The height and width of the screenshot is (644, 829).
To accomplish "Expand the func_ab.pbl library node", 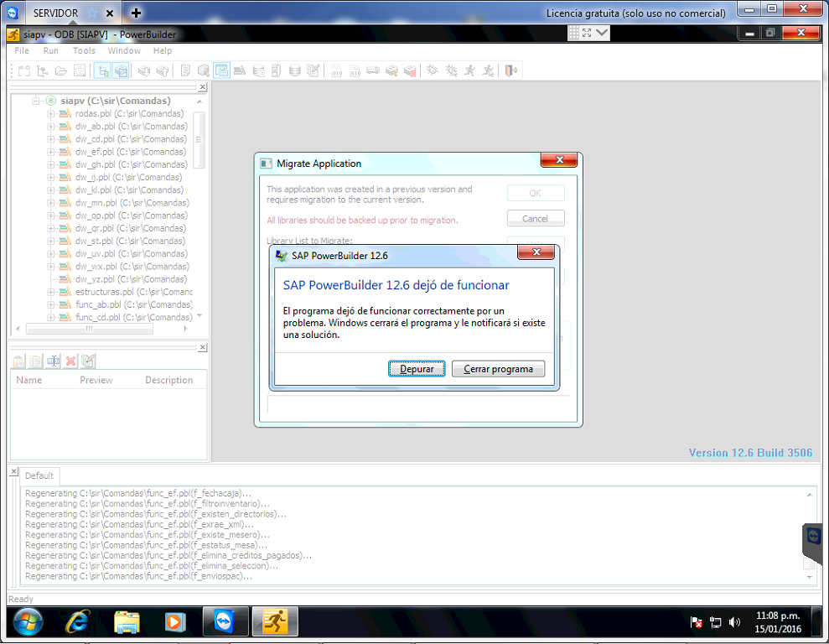I will 51,304.
